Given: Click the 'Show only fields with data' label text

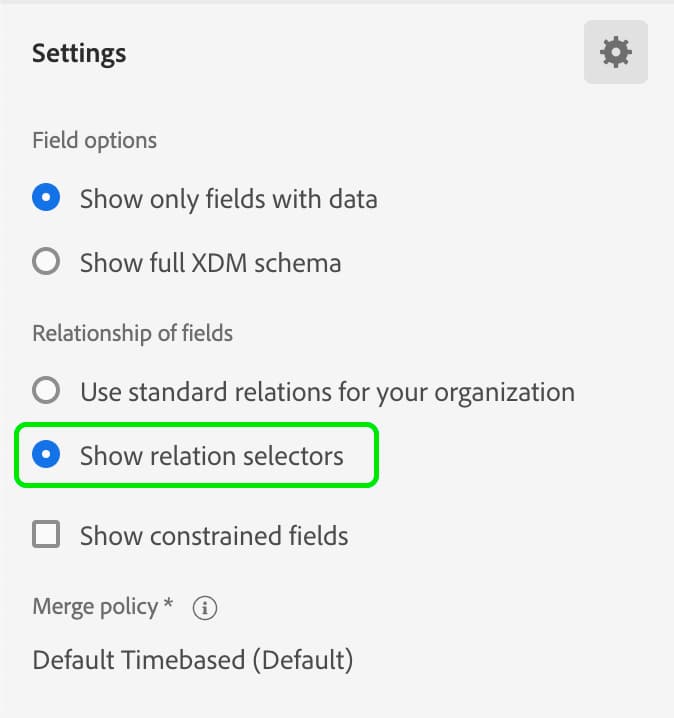Looking at the screenshot, I should tap(228, 199).
